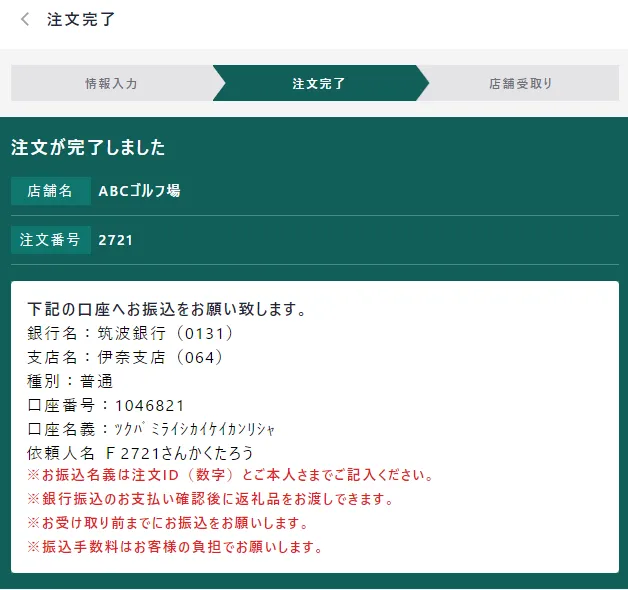
Task: Click the order number 2721 value
Action: pos(115,240)
